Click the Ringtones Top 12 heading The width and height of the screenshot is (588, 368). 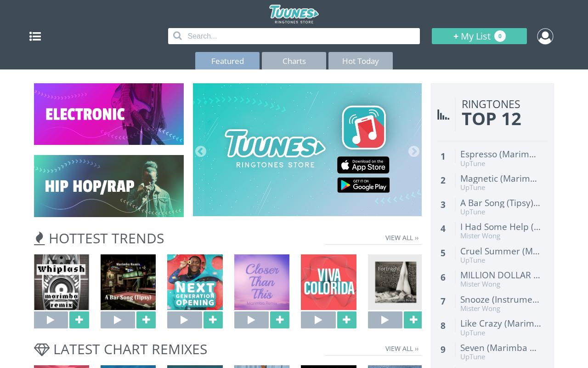(492, 113)
